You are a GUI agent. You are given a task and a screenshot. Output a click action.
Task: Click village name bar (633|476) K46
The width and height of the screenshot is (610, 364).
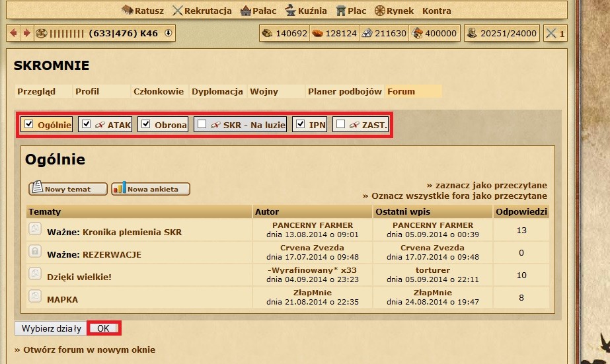(124, 34)
